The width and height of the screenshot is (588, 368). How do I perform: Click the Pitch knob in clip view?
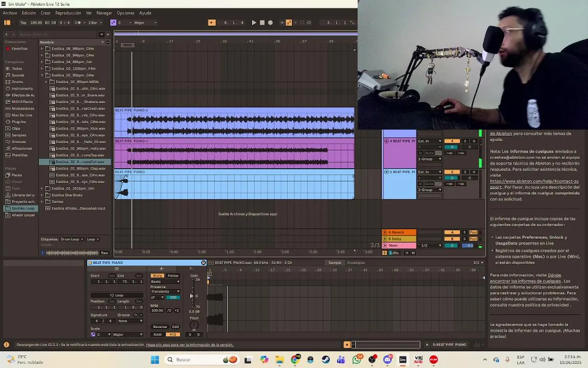194,325
